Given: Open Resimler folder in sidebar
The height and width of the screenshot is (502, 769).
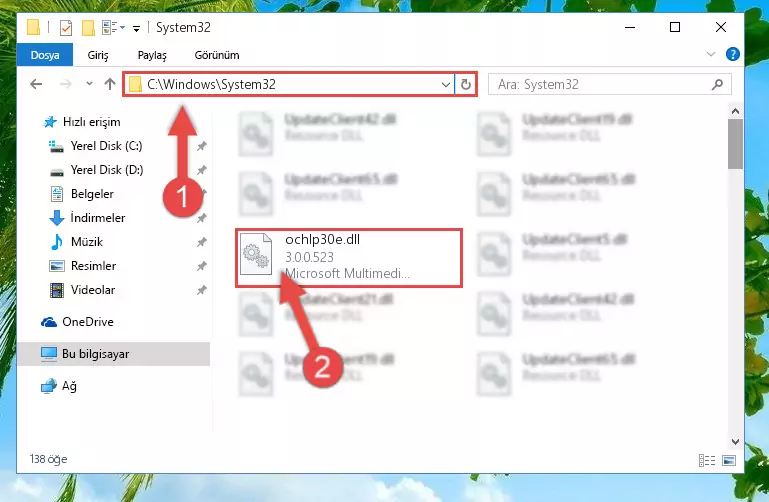Looking at the screenshot, I should click(93, 266).
